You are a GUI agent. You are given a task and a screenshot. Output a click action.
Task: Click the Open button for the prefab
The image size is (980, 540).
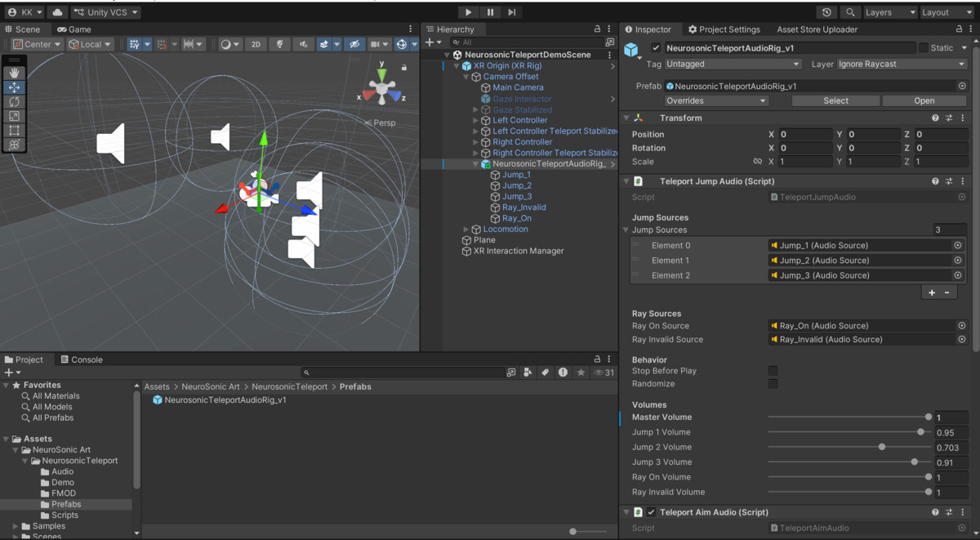tap(924, 100)
